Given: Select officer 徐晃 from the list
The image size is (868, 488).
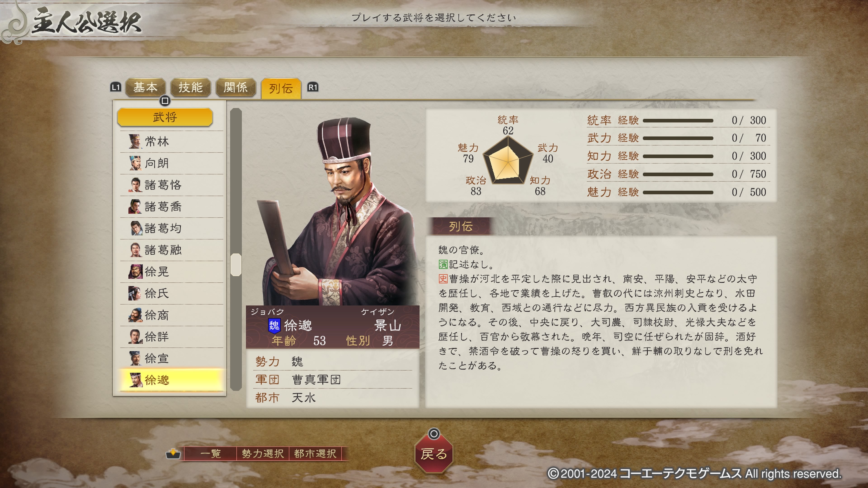Looking at the screenshot, I should [x=172, y=271].
